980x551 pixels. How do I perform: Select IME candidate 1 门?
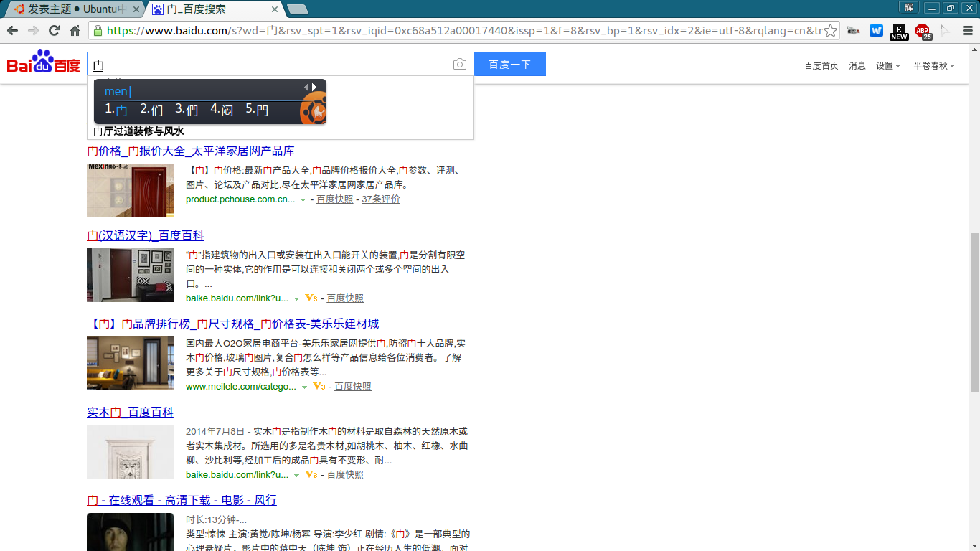click(116, 110)
